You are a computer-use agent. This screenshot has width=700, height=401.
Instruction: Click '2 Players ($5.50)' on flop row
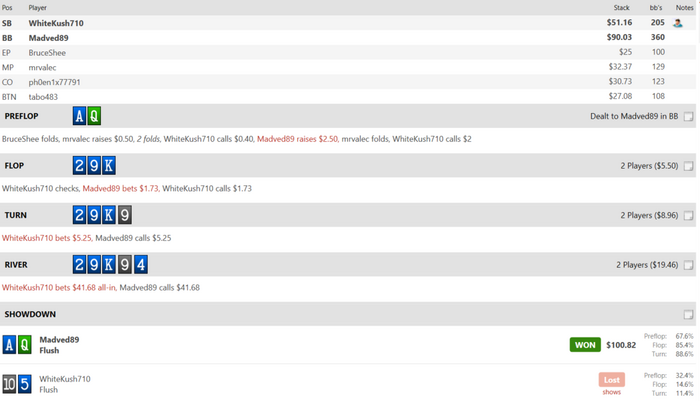649,166
